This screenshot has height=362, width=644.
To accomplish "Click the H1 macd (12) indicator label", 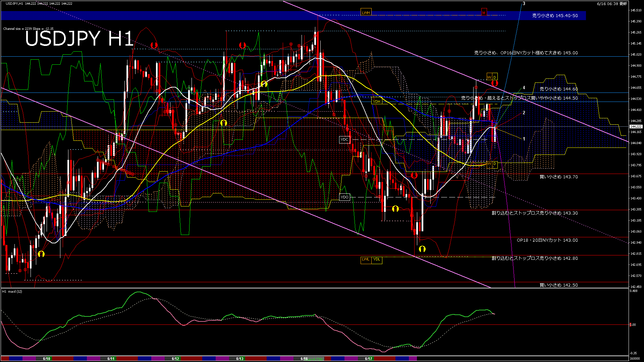I will [x=12, y=291].
